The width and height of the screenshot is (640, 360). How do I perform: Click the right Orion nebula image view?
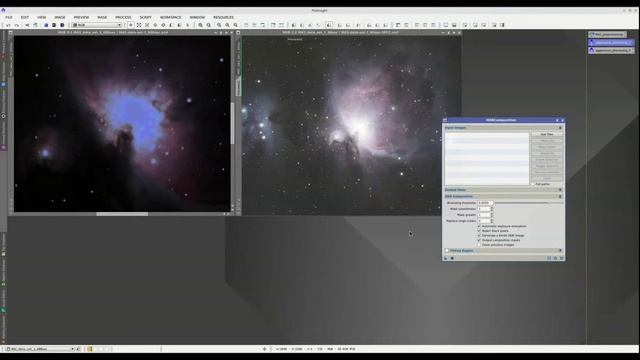(x=351, y=125)
